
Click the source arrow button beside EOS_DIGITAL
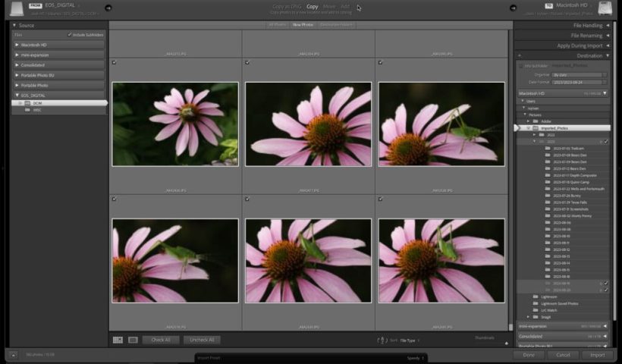point(108,8)
